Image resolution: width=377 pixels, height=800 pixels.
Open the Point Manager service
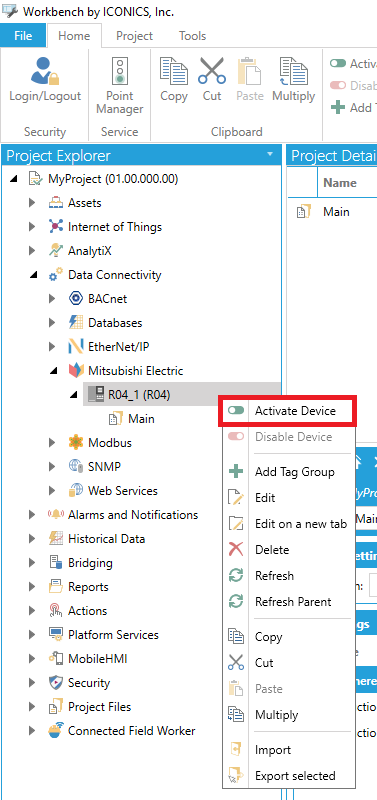point(120,86)
